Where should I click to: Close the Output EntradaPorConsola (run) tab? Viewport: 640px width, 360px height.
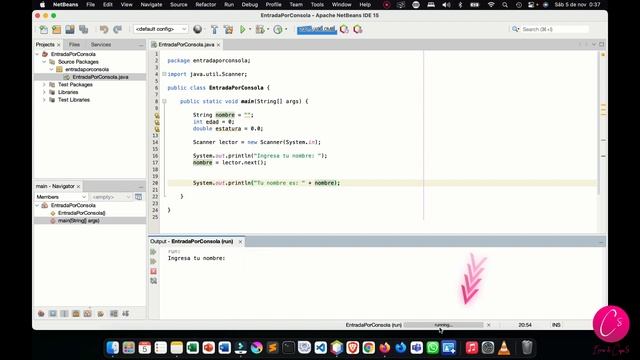(240, 242)
